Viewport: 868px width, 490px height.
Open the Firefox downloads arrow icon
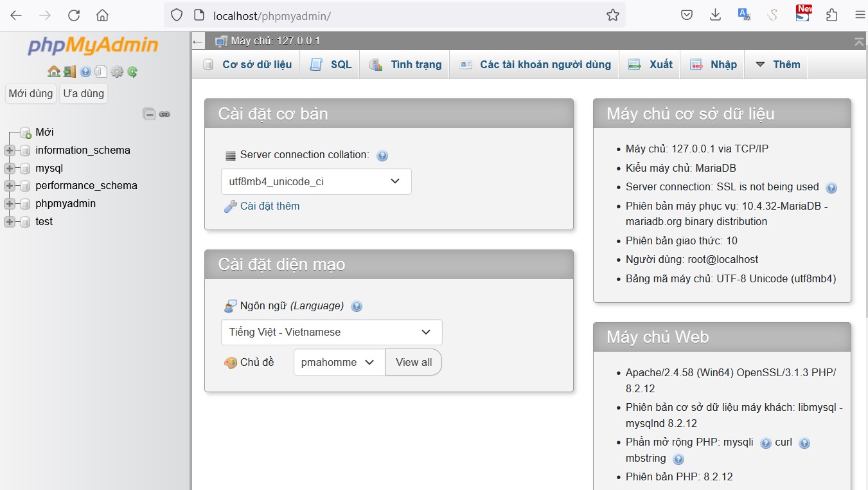coord(715,15)
